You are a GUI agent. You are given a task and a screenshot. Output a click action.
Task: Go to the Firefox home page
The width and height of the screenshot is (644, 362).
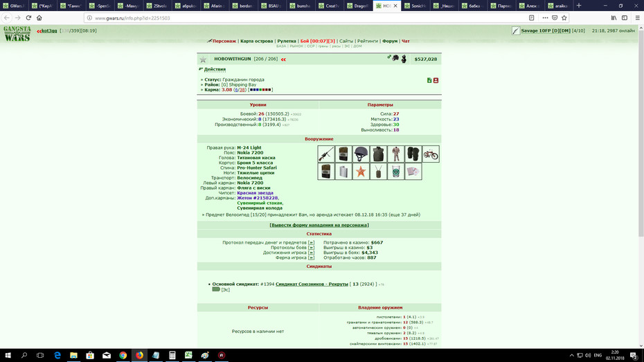coord(39,17)
